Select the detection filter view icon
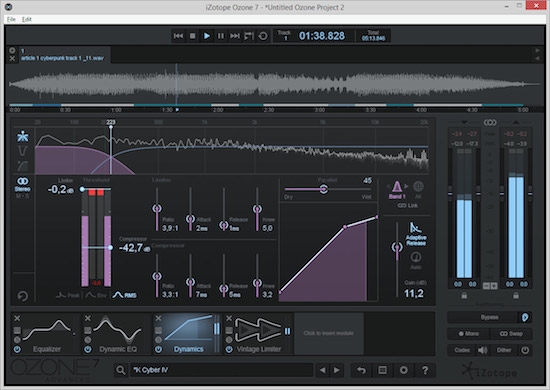550x390 pixels. (x=23, y=165)
